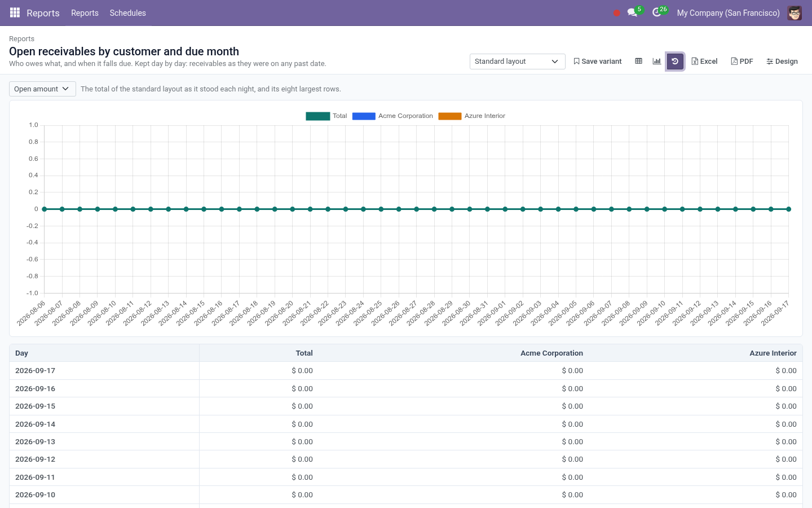Toggle the history view icon
812x508 pixels.
click(x=675, y=61)
